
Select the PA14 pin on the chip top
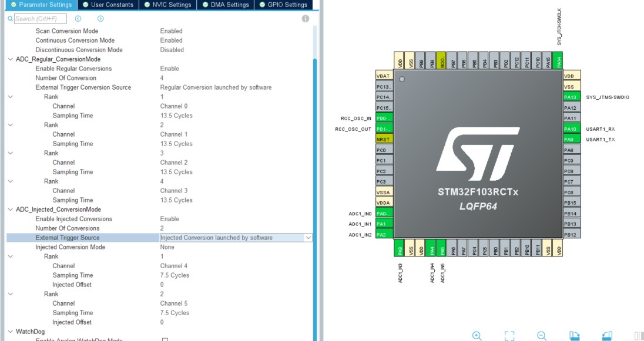tap(558, 60)
